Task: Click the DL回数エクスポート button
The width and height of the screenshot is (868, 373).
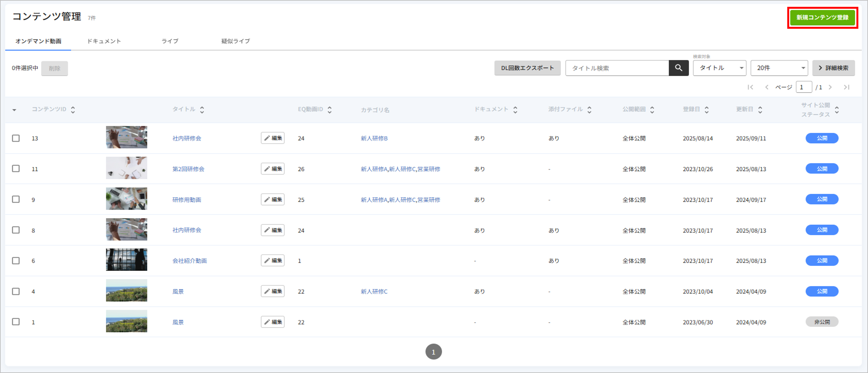Action: tap(527, 68)
